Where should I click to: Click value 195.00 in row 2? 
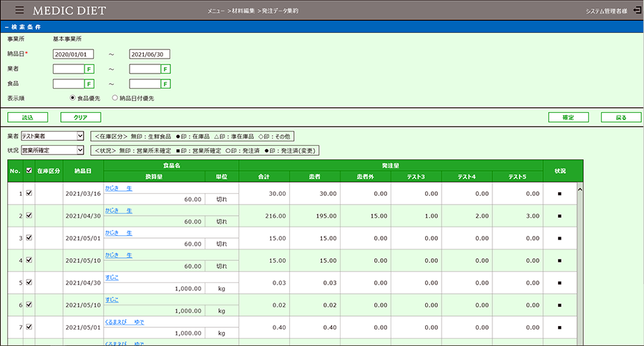[326, 216]
